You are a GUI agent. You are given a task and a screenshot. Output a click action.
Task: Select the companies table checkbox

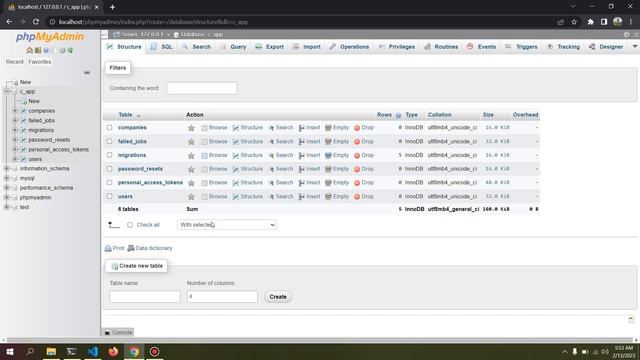tap(109, 127)
